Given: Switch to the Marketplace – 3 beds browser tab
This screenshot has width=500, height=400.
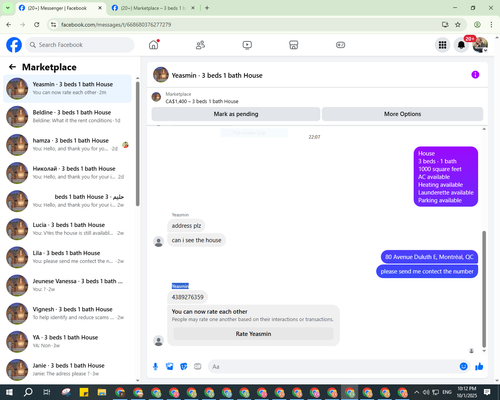Looking at the screenshot, I should tap(153, 8).
